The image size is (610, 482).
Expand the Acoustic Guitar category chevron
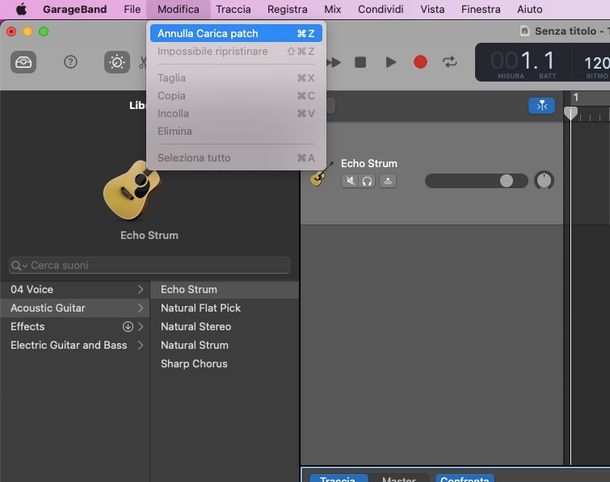140,308
